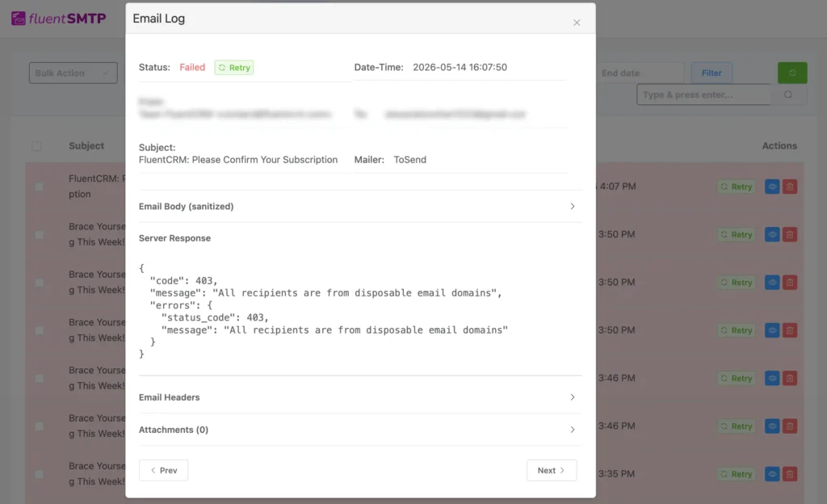The height and width of the screenshot is (504, 827).
Task: Toggle the select-all checkbox beside Subject header
Action: [x=36, y=146]
